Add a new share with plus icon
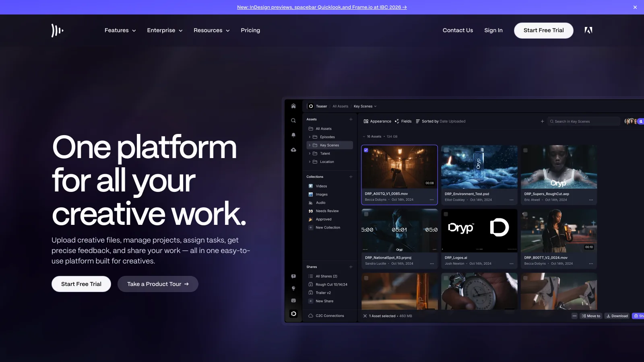This screenshot has width=644, height=362. point(351,267)
